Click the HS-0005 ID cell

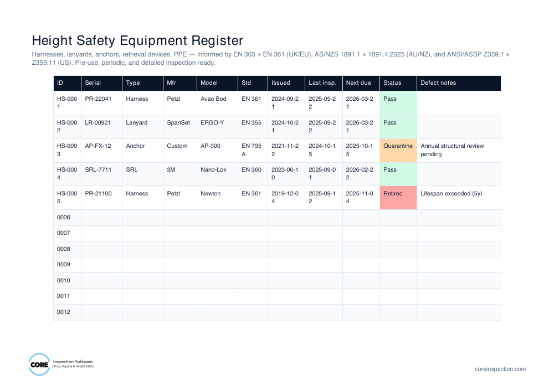67,198
